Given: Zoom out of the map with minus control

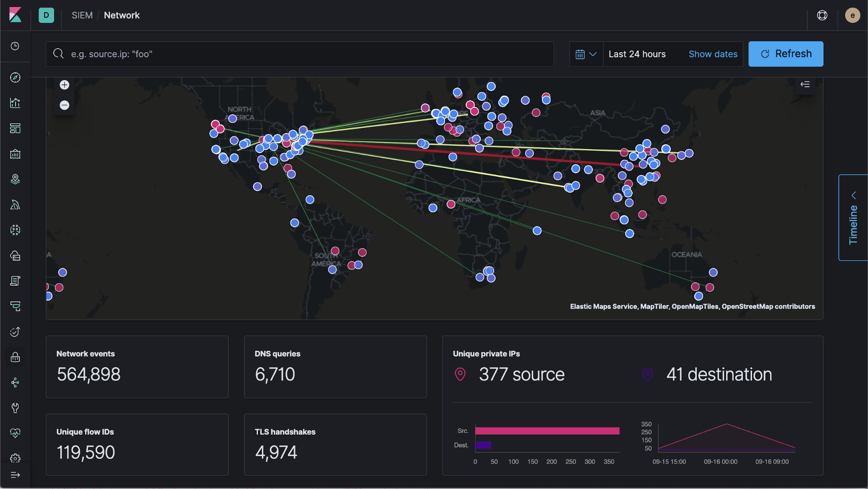Looking at the screenshot, I should tap(64, 105).
